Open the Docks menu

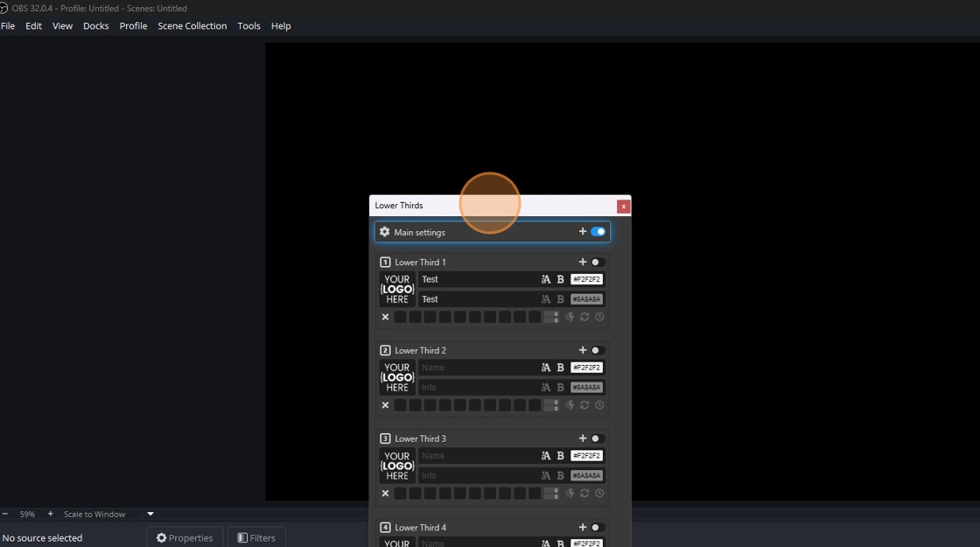coord(95,25)
